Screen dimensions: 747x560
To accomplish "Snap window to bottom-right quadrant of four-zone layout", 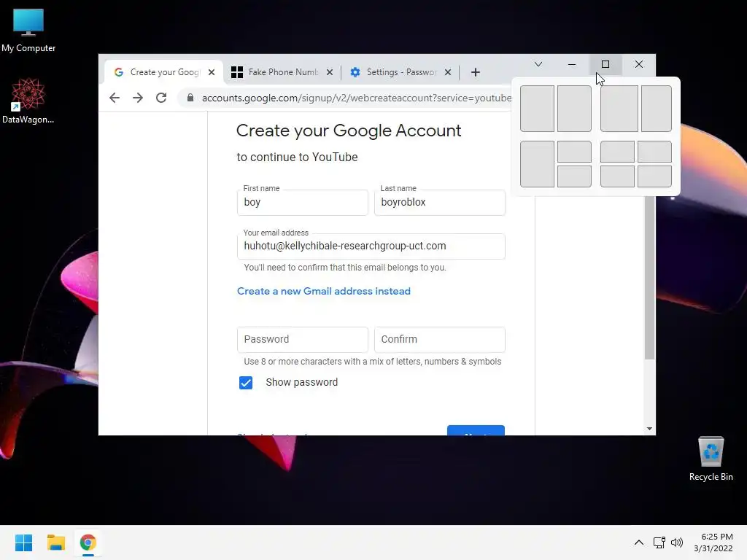I will (x=654, y=176).
